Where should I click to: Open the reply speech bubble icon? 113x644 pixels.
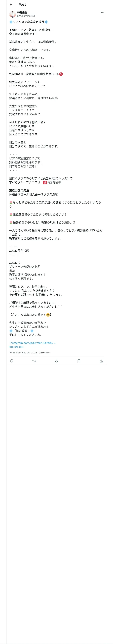tap(12, 361)
